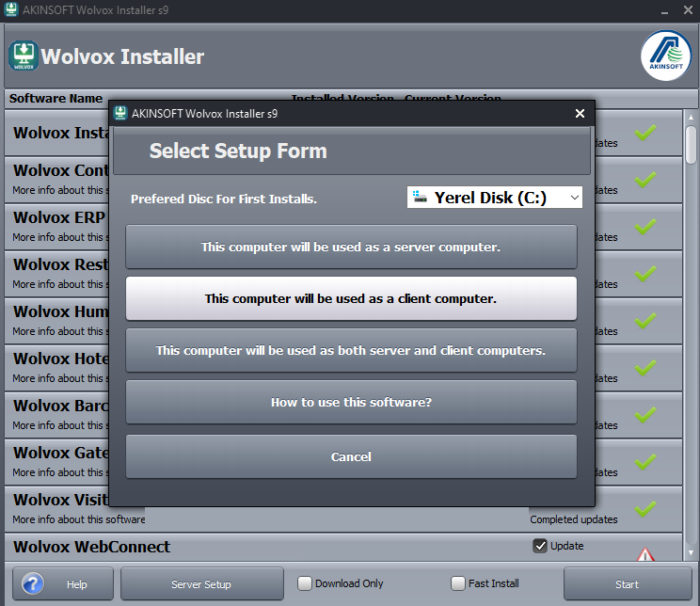700x606 pixels.
Task: Click scrollbar up arrow in software list
Action: (x=691, y=117)
